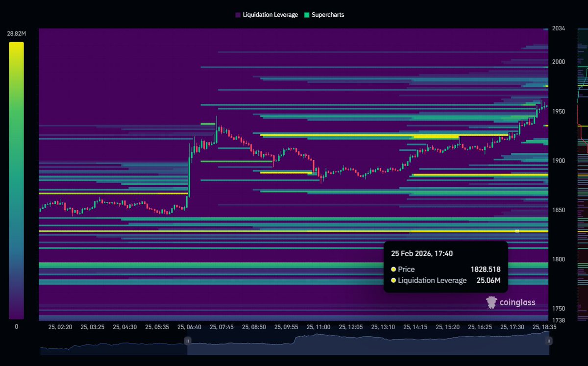Click the 25.06M leverage value in the tooltip

[489, 280]
